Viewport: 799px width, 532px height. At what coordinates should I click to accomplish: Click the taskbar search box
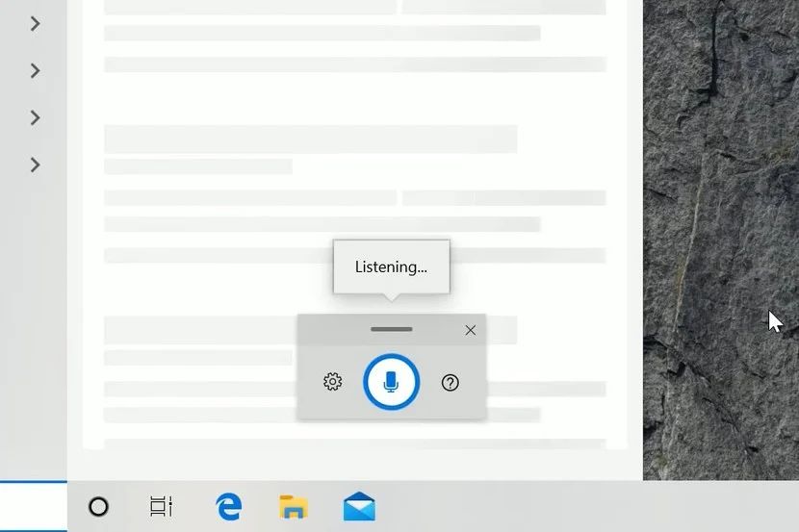(33, 507)
